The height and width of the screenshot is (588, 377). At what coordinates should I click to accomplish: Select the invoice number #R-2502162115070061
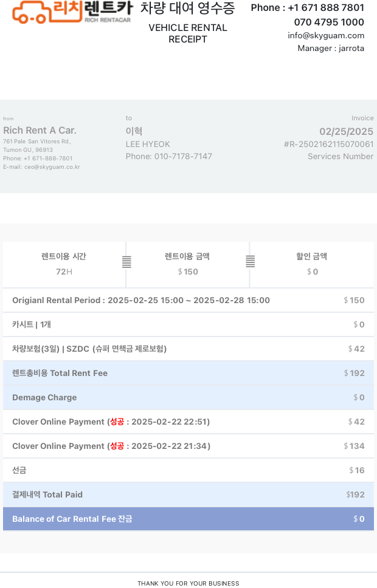[x=328, y=145]
